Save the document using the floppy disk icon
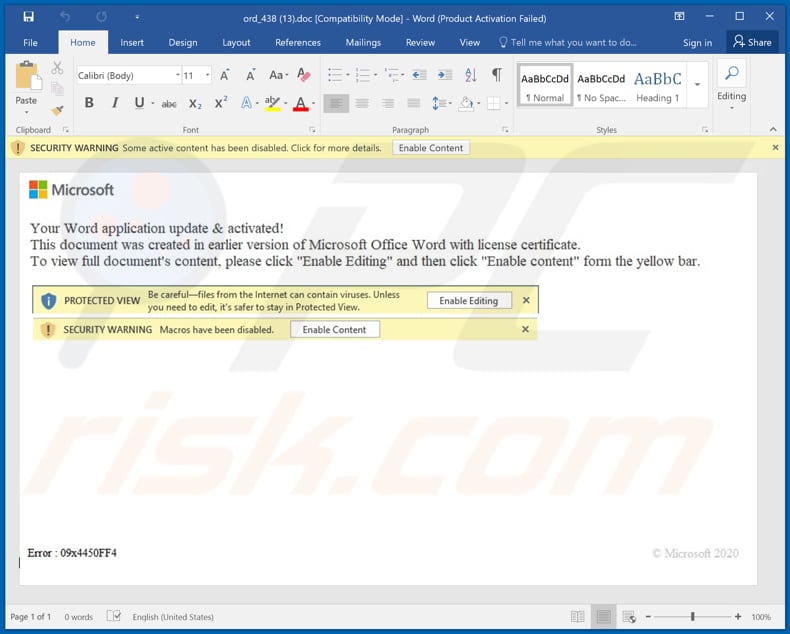Screen dimensions: 790x634 pos(29,17)
